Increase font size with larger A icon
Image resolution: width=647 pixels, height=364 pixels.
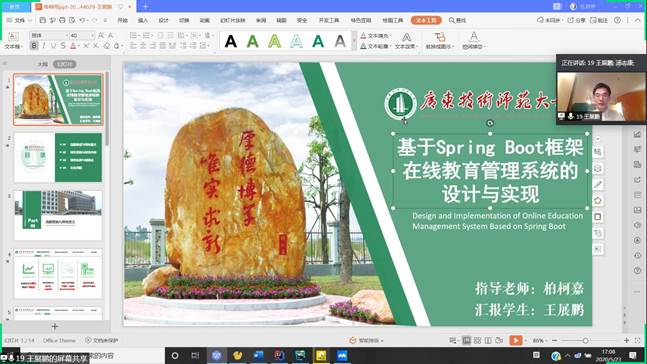point(101,35)
